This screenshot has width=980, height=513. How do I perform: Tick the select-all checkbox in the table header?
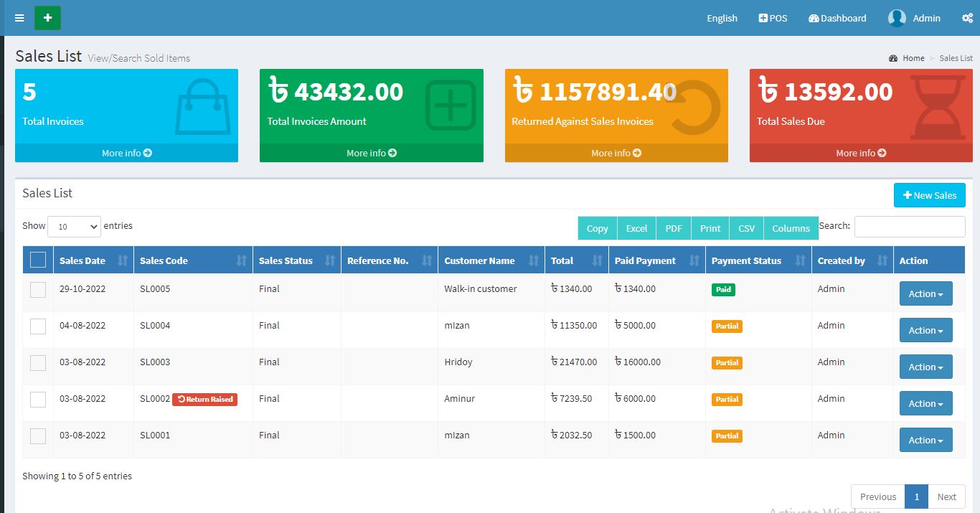(x=38, y=259)
